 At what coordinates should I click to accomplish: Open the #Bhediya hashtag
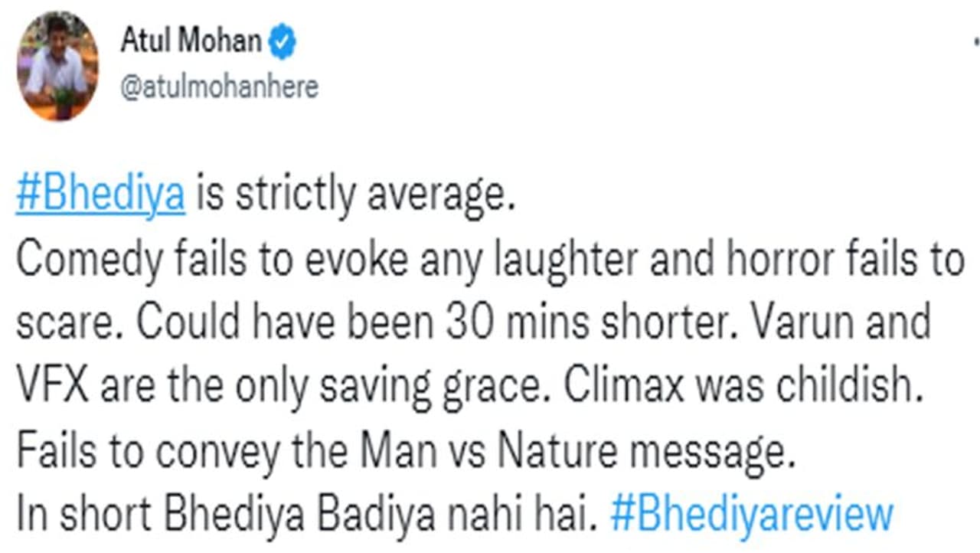pyautogui.click(x=100, y=197)
